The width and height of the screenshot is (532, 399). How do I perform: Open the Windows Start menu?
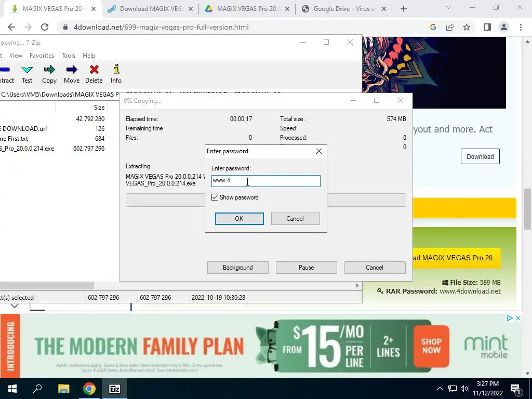12,389
